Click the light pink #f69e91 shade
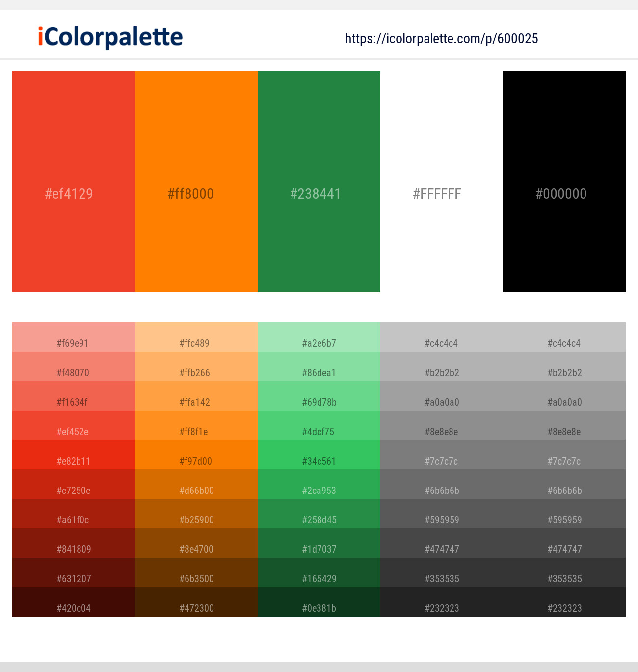This screenshot has height=672, width=638. coord(74,337)
